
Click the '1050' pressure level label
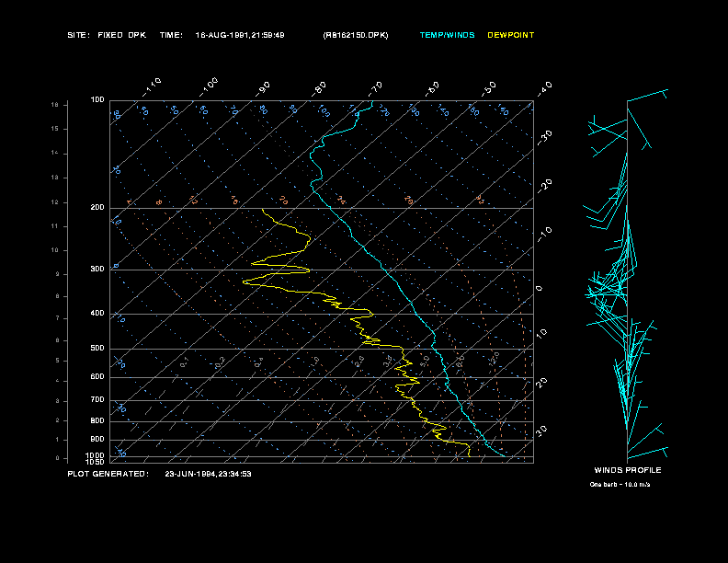pos(96,462)
